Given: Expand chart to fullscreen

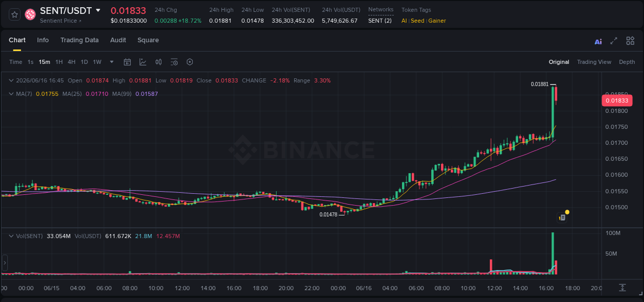Looking at the screenshot, I should 614,41.
